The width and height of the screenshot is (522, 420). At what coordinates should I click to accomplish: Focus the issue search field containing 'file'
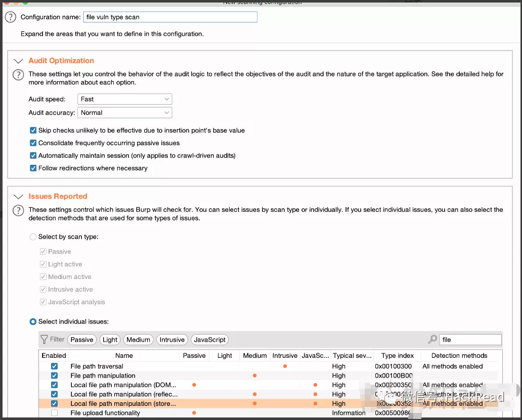[x=470, y=340]
